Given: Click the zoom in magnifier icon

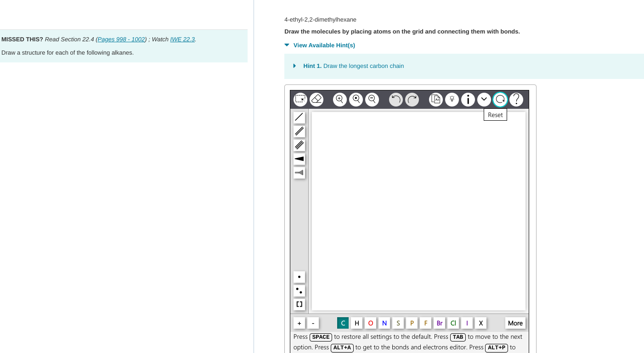Looking at the screenshot, I should pos(340,99).
